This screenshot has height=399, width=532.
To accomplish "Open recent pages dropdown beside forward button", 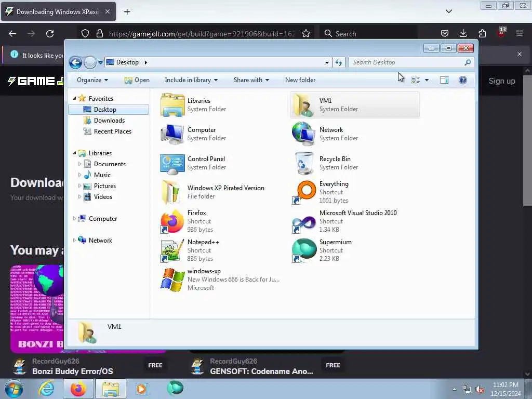I will [x=100, y=62].
